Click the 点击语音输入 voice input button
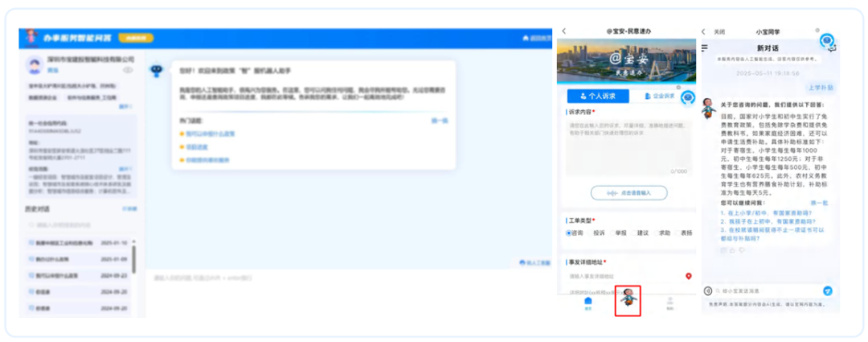The image size is (868, 342). pyautogui.click(x=628, y=192)
